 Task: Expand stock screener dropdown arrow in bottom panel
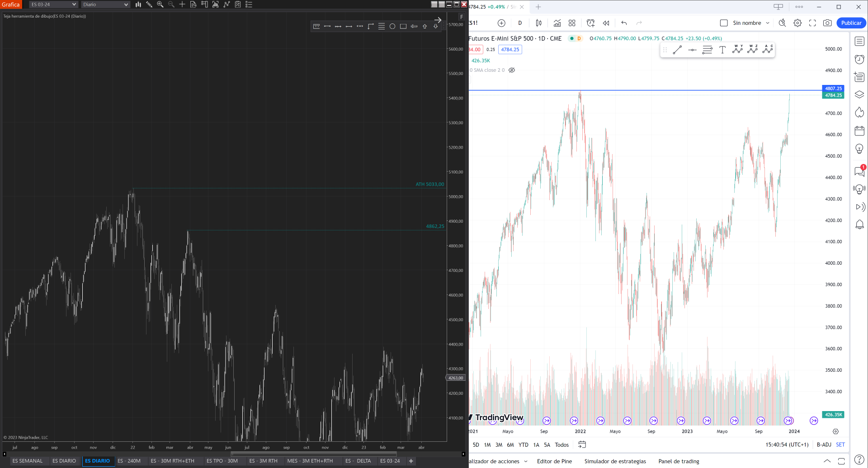526,462
